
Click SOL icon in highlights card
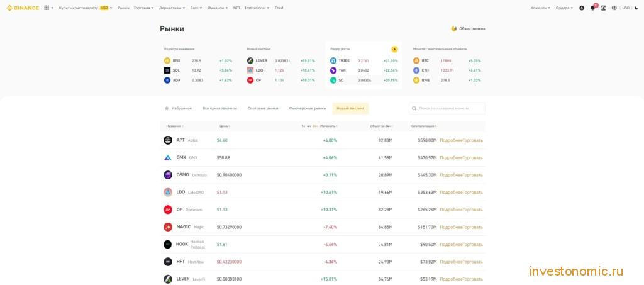[167, 70]
